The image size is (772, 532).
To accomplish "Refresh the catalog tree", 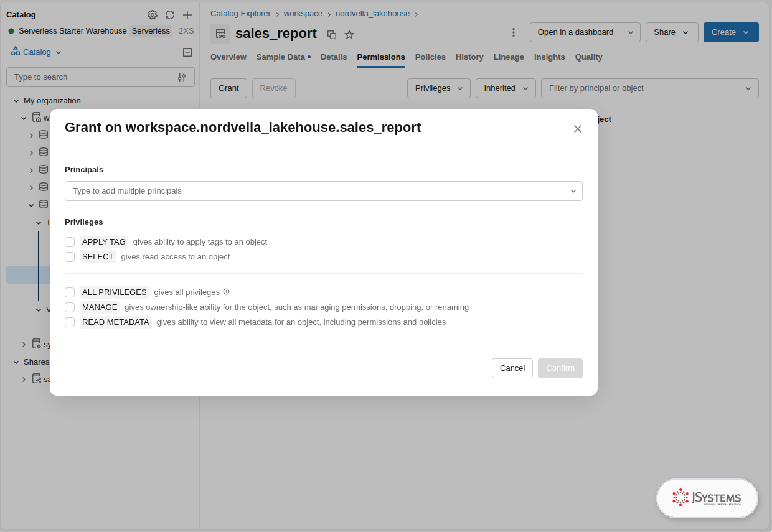I will pyautogui.click(x=170, y=15).
